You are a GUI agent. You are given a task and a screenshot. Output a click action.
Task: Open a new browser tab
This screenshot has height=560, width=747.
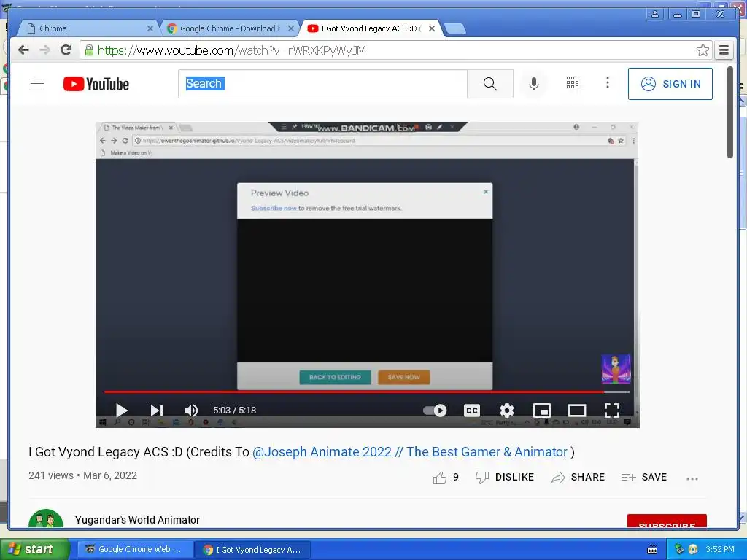tap(455, 29)
